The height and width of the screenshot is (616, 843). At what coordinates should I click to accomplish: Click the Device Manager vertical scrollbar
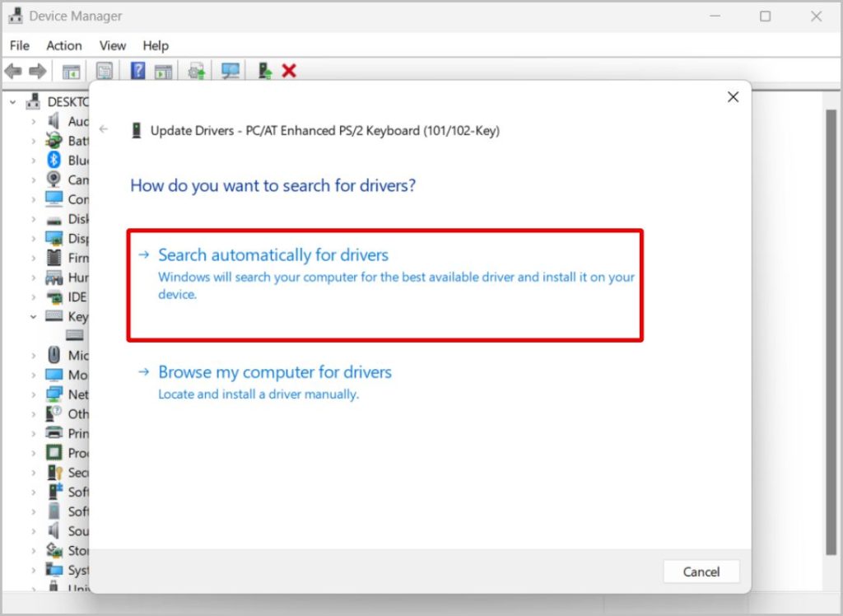831,332
